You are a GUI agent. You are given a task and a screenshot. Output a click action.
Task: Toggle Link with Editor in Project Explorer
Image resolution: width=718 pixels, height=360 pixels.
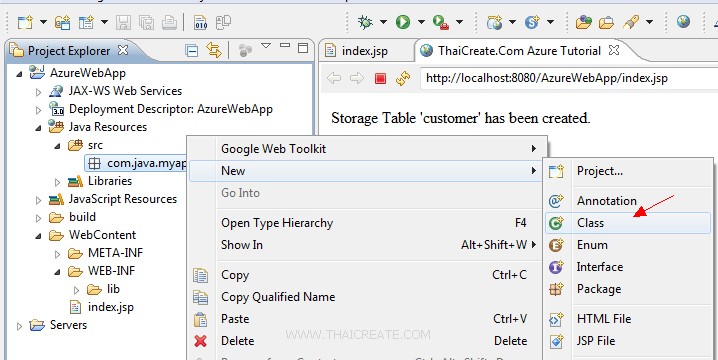(x=214, y=50)
